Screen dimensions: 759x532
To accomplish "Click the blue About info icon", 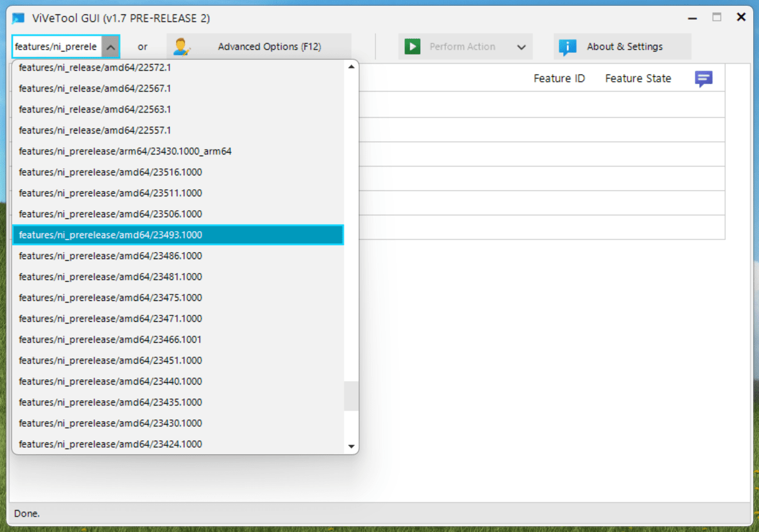I will click(567, 47).
